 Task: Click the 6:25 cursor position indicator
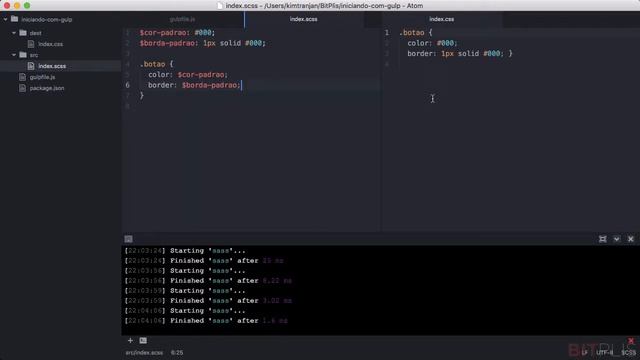pyautogui.click(x=177, y=353)
